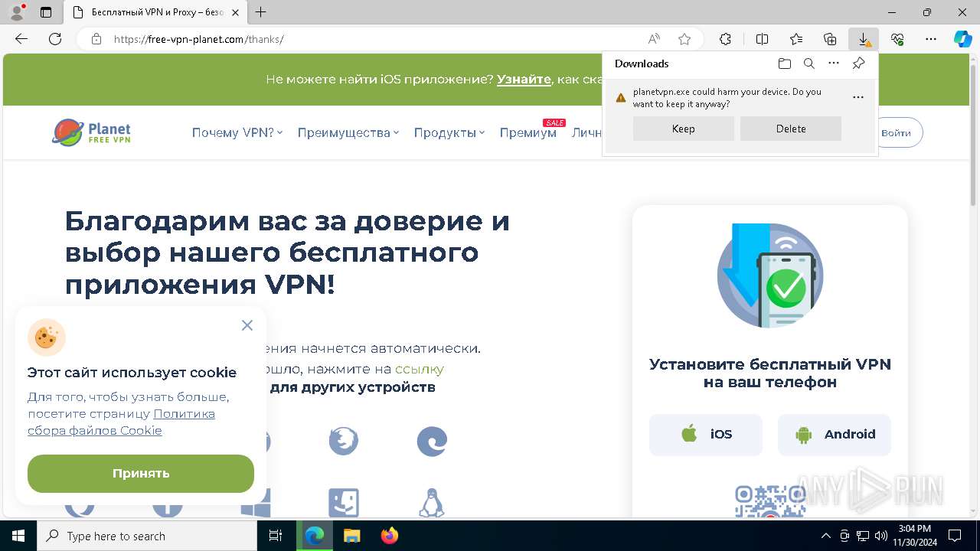Click the Edge browser icon on the page
Screen dimensions: 980x551
432,442
